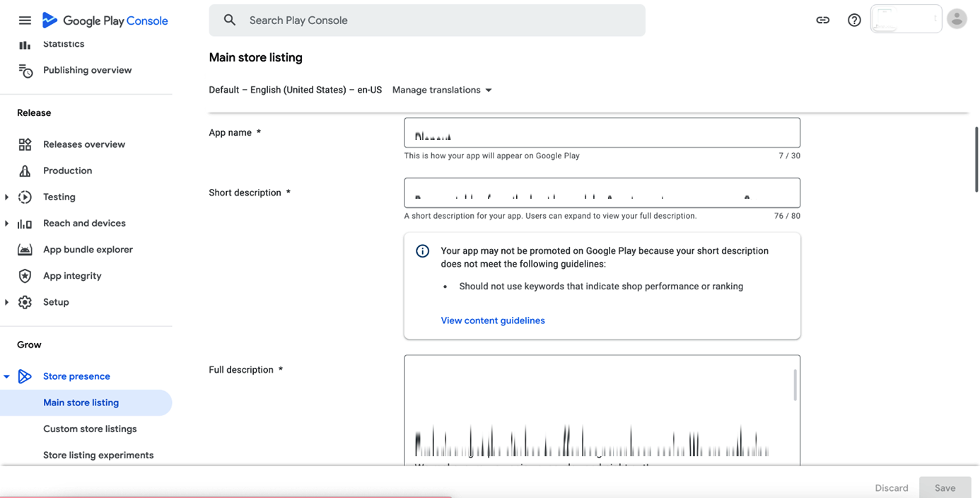This screenshot has width=980, height=498.
Task: Collapse the Store presence section
Action: pyautogui.click(x=7, y=376)
